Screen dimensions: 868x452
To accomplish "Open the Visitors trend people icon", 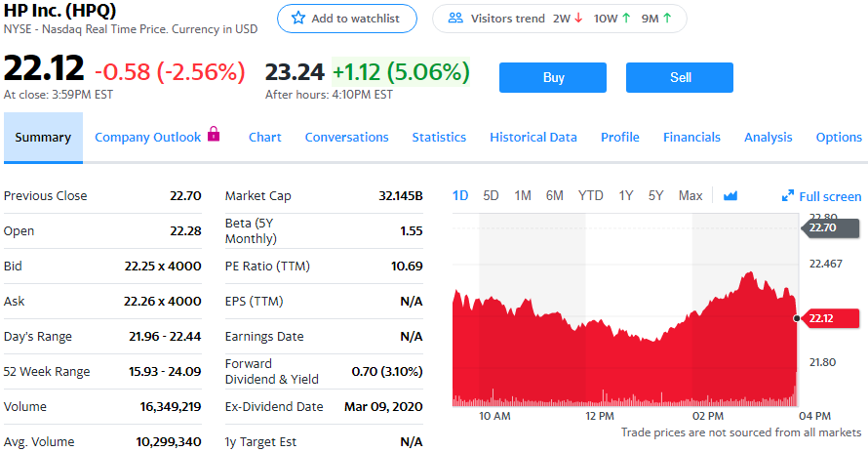I will coord(454,19).
